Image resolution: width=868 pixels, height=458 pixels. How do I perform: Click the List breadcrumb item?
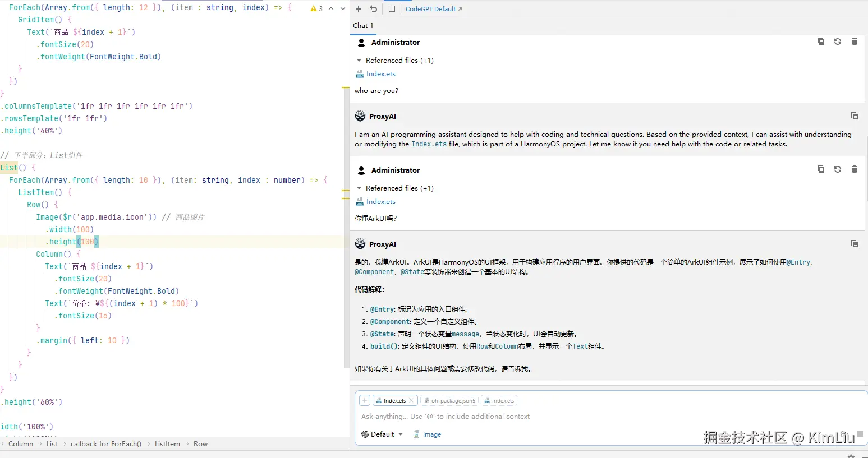coord(52,444)
